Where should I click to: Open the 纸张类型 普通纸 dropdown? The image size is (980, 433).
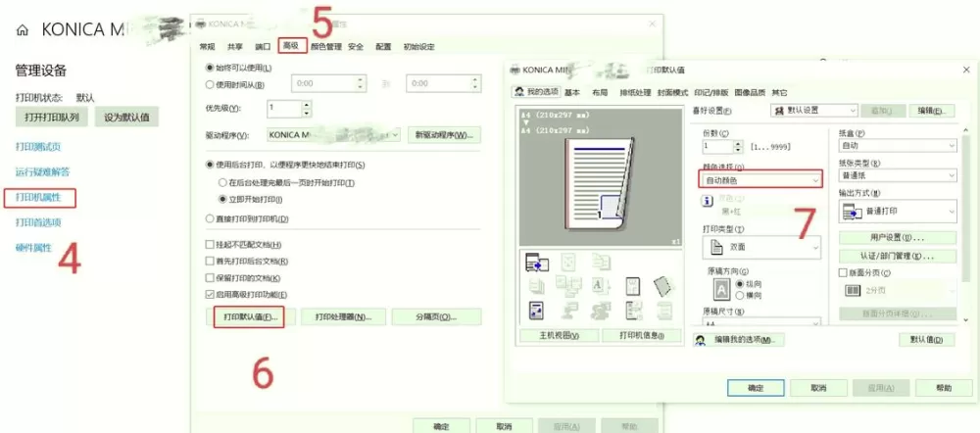click(898, 176)
